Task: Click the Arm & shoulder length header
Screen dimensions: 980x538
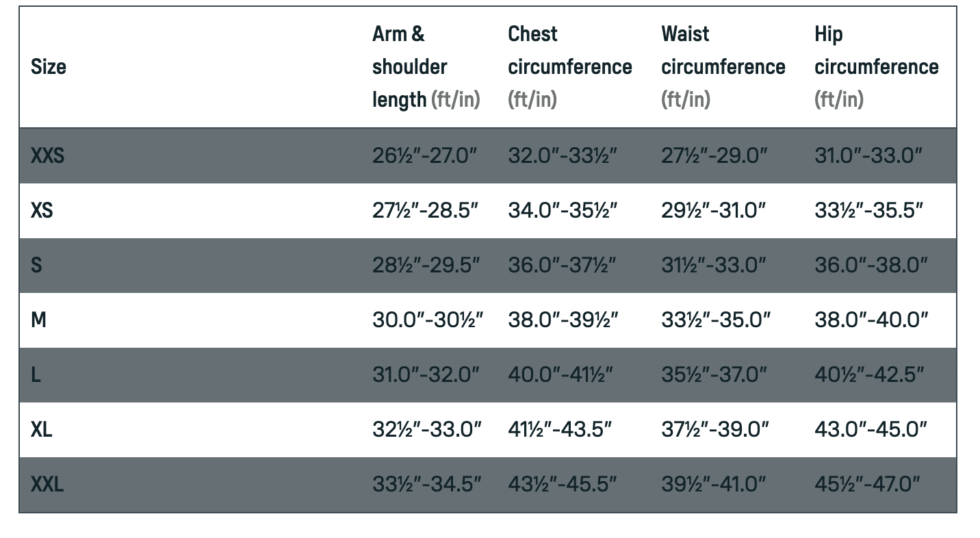Action: [x=426, y=67]
